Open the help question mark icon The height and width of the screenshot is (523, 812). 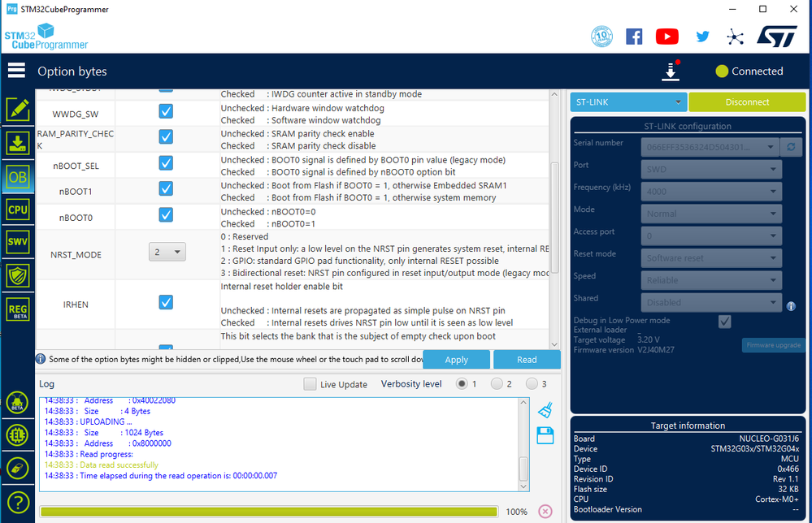pos(18,503)
